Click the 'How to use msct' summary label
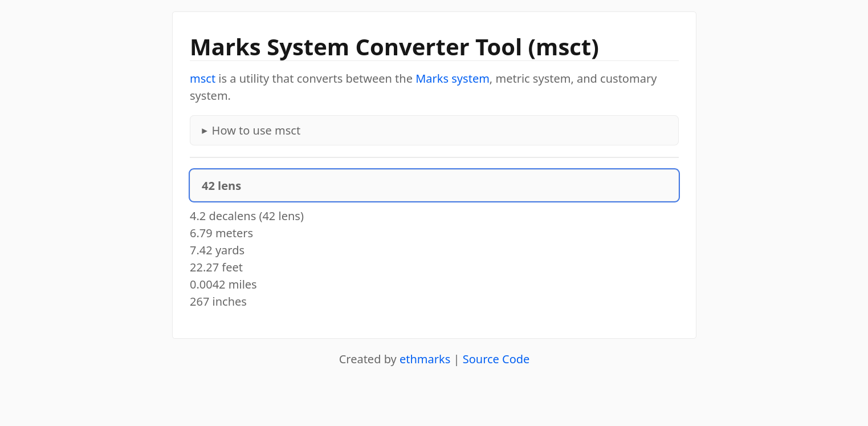The image size is (868, 426). pos(256,131)
